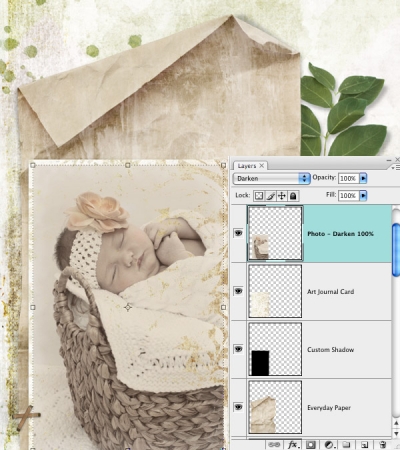The height and width of the screenshot is (450, 400).
Task: Click the lock image pixels brush icon
Action: pos(270,196)
